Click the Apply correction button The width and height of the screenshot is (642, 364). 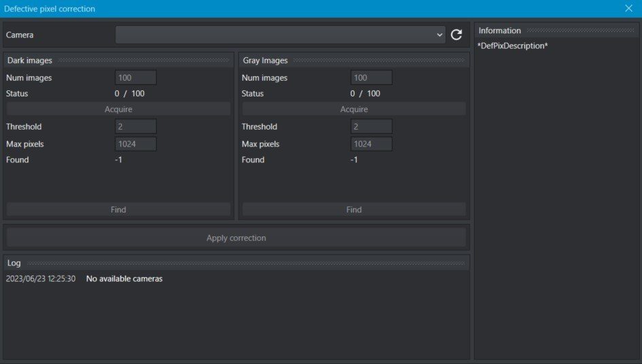[236, 238]
